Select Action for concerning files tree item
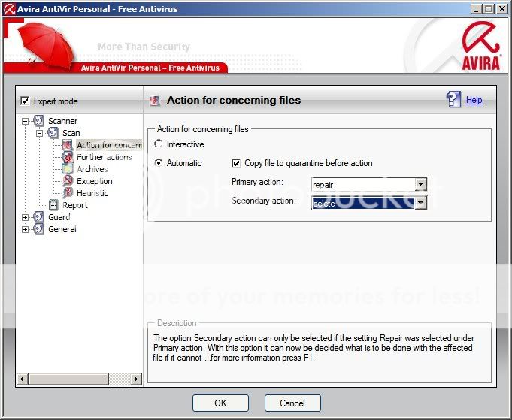 109,145
